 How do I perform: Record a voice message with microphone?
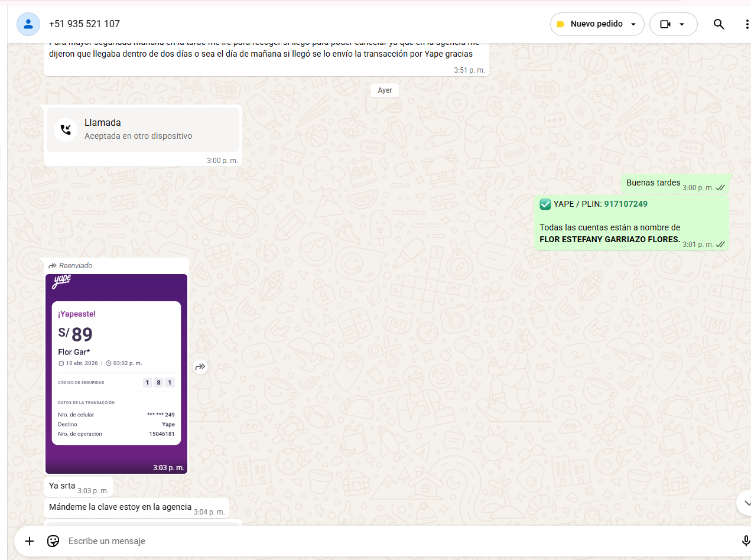pos(746,541)
